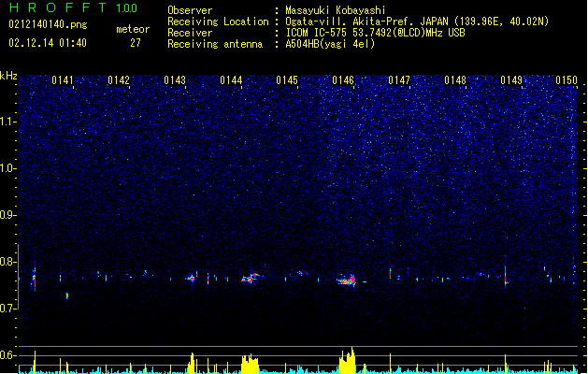The width and height of the screenshot is (588, 374).
Task: Click the yellow power block after 0144
Action: [x=251, y=364]
